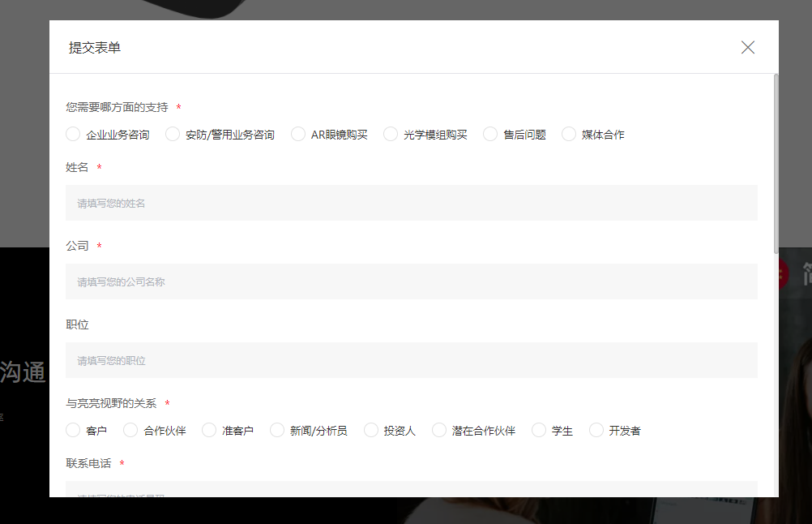Select the 客户 relationship radio
This screenshot has height=524, width=812.
(73, 430)
